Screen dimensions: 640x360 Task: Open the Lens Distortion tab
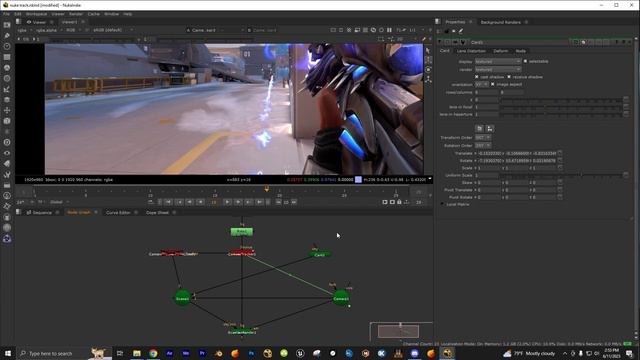tap(471, 51)
